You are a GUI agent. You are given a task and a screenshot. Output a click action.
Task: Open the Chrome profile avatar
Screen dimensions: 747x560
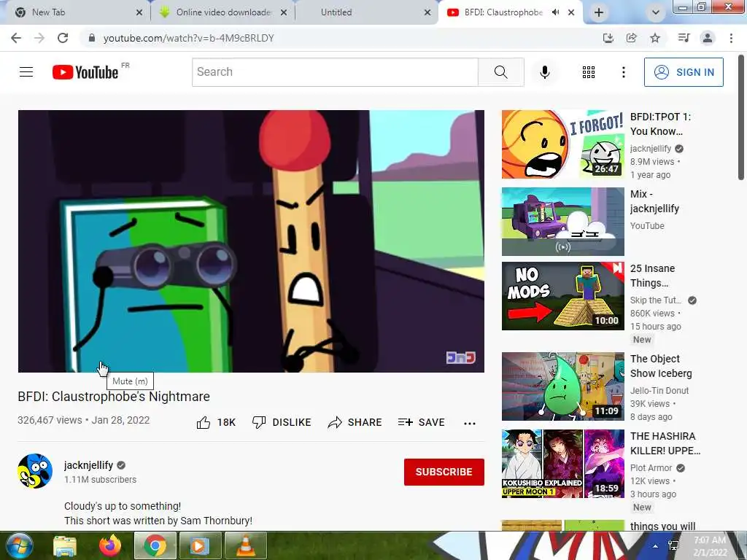point(708,38)
